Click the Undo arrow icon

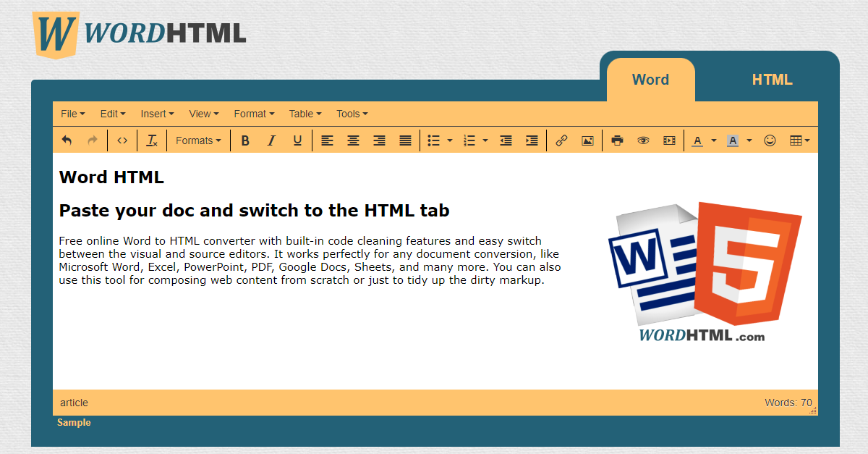tap(67, 140)
